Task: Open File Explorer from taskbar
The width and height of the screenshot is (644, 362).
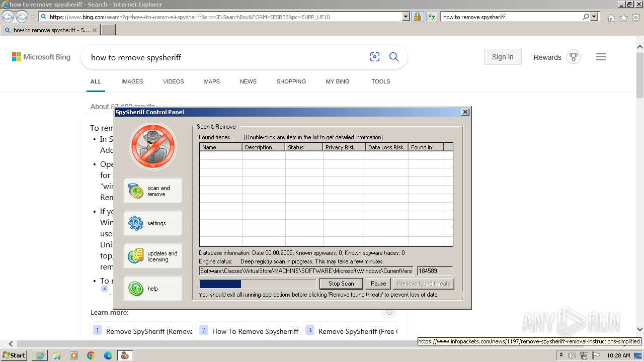Action: click(x=57, y=355)
